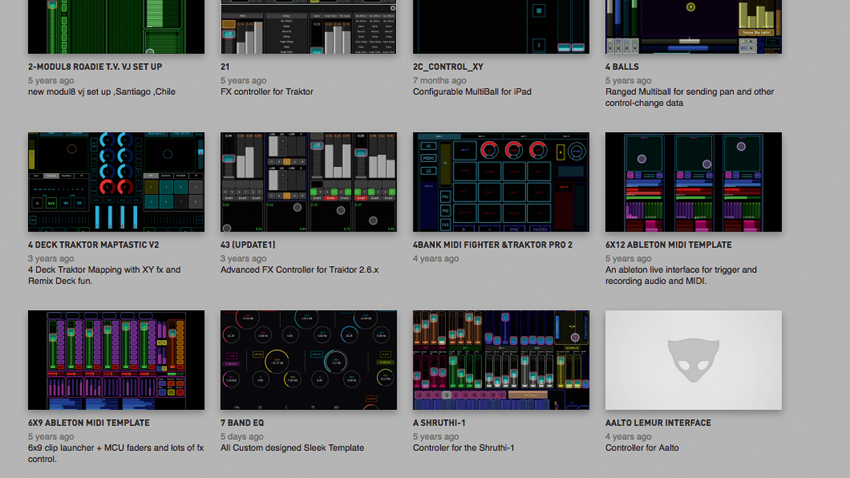Open the 7 Band EQ template thumbnail

point(308,360)
